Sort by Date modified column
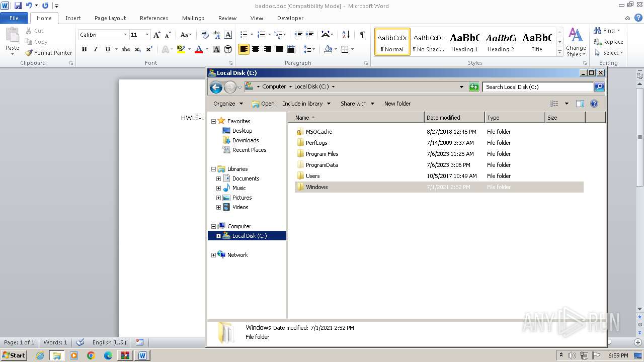The height and width of the screenshot is (362, 644). (x=454, y=118)
